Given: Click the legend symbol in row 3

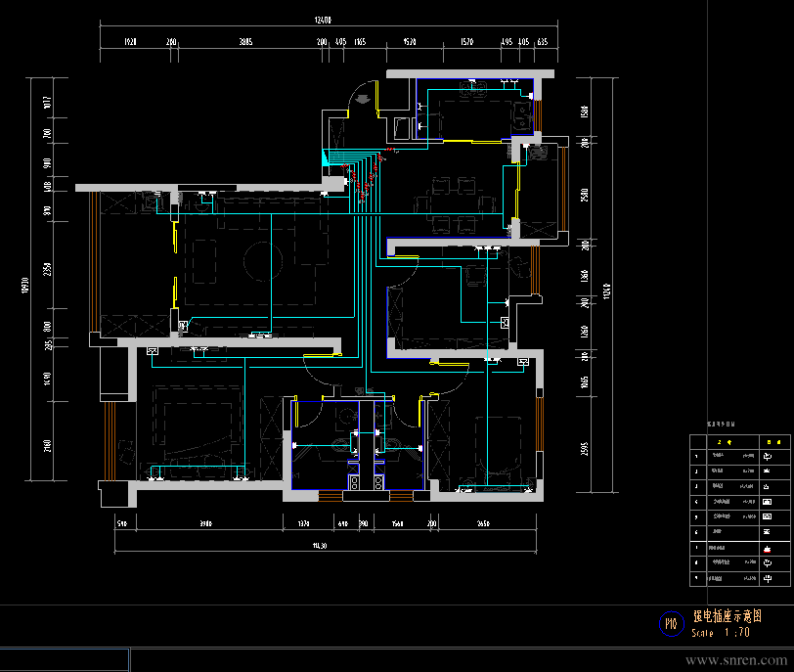Looking at the screenshot, I should pyautogui.click(x=767, y=486).
